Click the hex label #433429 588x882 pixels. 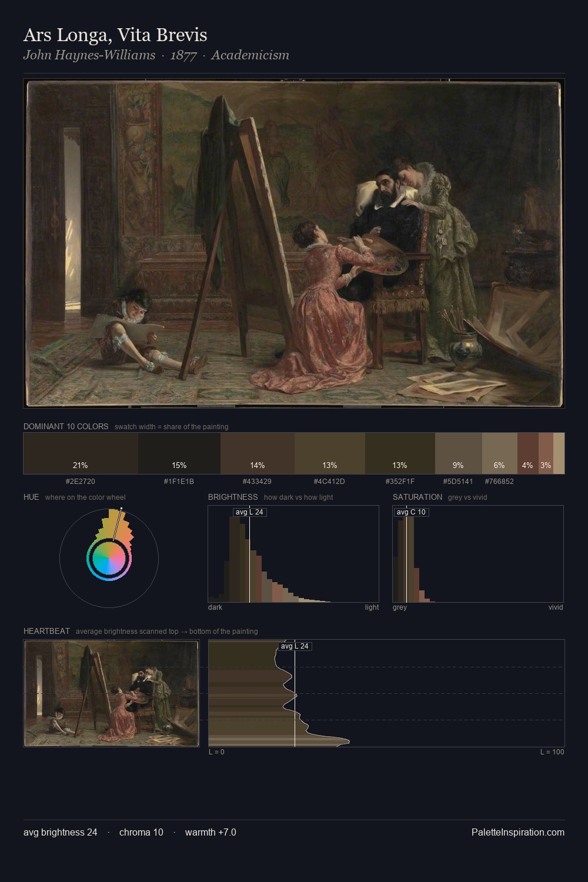click(257, 482)
